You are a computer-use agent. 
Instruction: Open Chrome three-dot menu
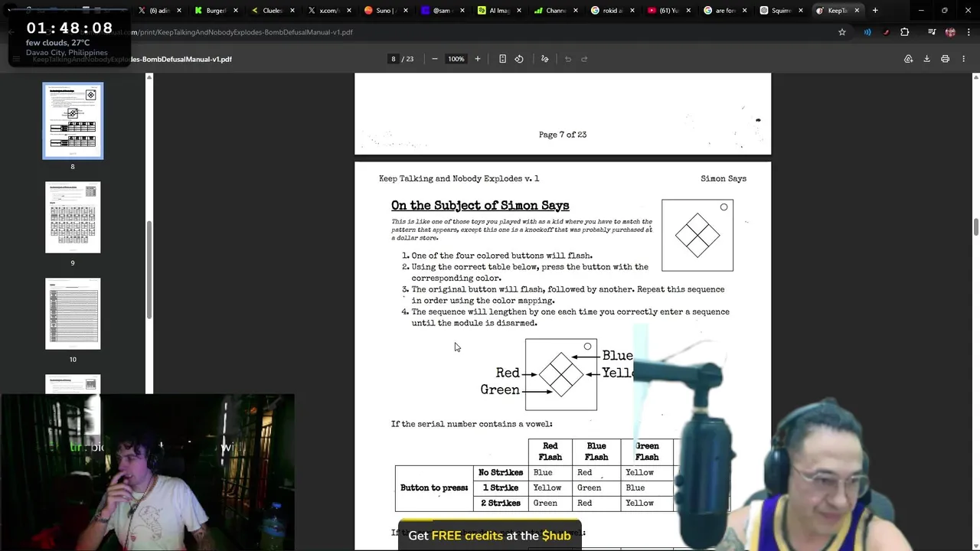[967, 32]
